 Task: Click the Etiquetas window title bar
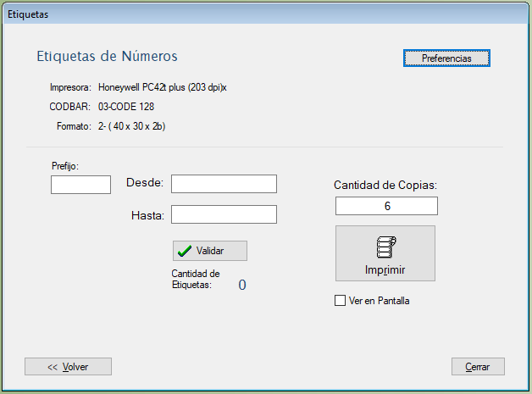[x=254, y=14]
